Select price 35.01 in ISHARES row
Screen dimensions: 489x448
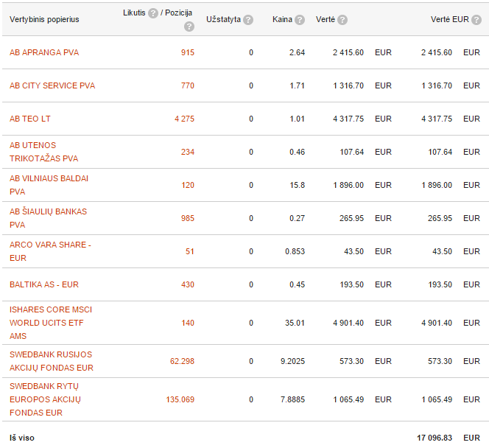(x=295, y=323)
